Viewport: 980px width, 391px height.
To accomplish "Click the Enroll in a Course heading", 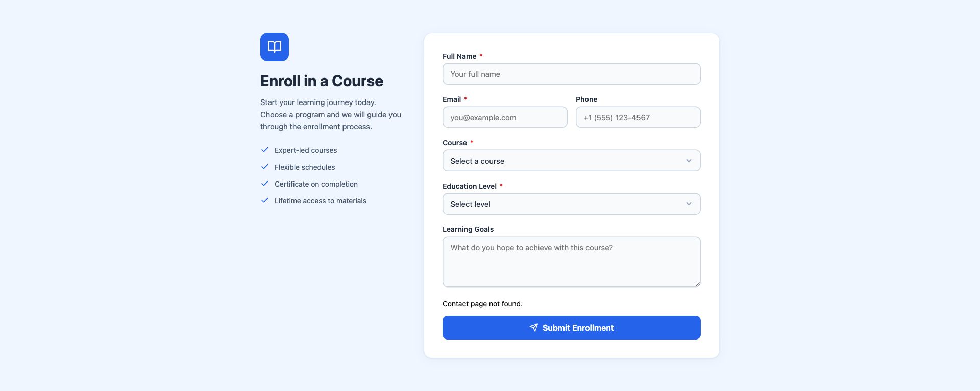I will click(322, 81).
